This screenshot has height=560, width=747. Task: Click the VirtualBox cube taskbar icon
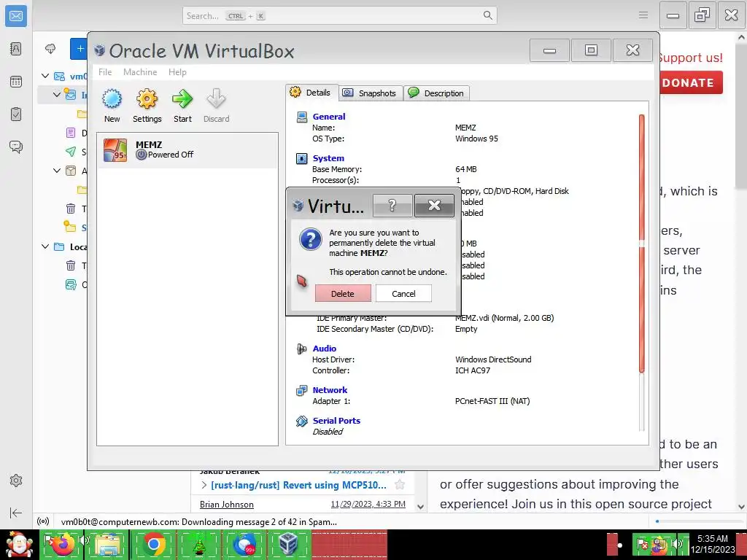click(x=288, y=545)
